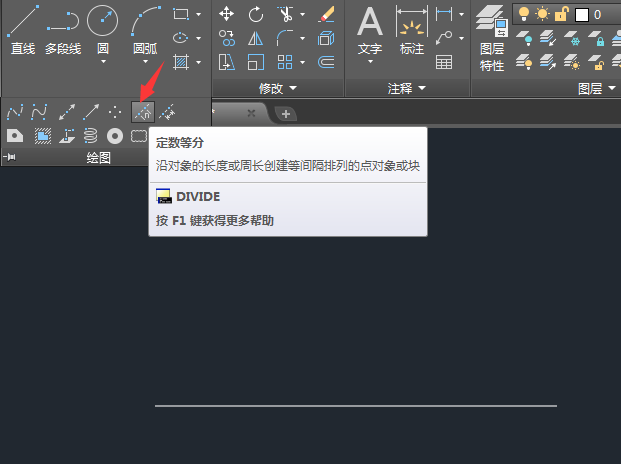Select the Arc (圆弧) tool
621x464 pixels.
click(145, 29)
